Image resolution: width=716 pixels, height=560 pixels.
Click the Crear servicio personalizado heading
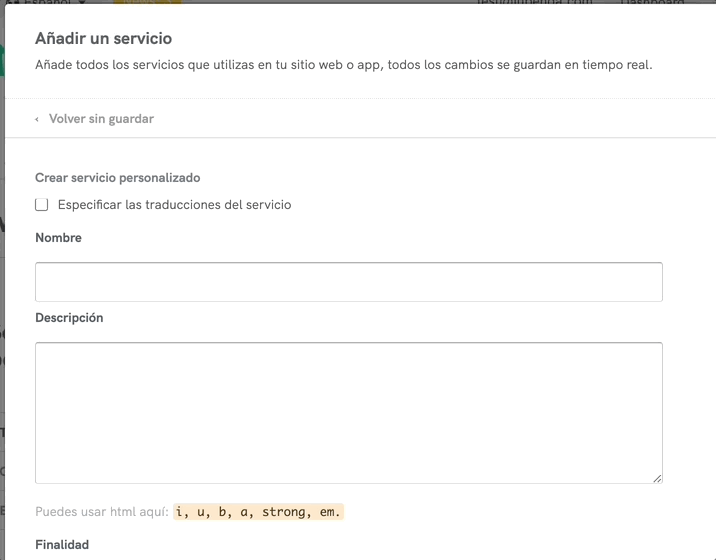tap(117, 178)
